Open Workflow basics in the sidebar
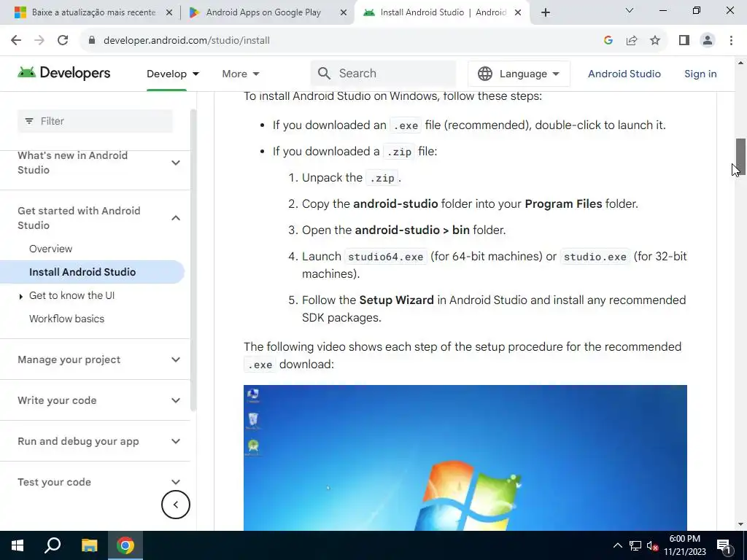This screenshot has height=560, width=747. (x=66, y=319)
